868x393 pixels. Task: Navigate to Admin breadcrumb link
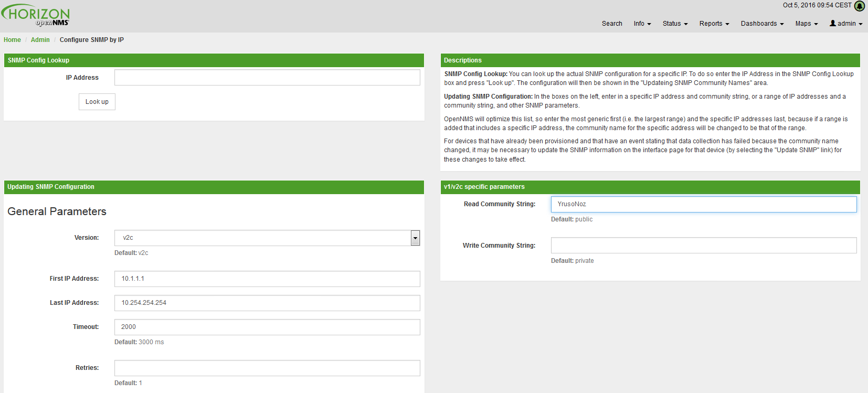tap(40, 40)
